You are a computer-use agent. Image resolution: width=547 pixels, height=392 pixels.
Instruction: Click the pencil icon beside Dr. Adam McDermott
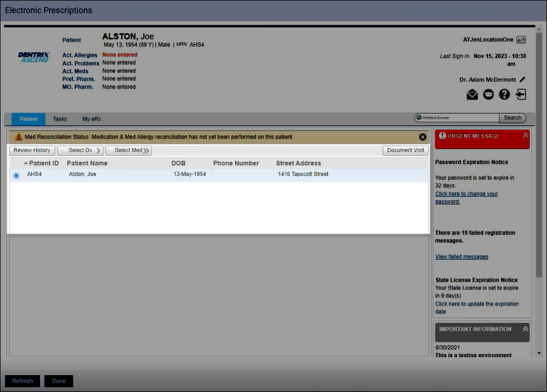pos(522,80)
